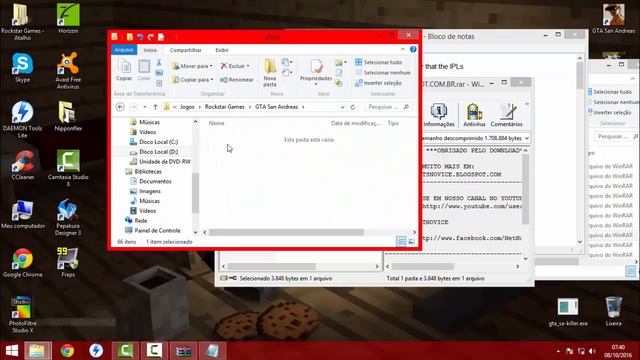Image resolution: width=640 pixels, height=360 pixels.
Task: Open GTA San Andreas desktop shortcut
Action: 613,19
